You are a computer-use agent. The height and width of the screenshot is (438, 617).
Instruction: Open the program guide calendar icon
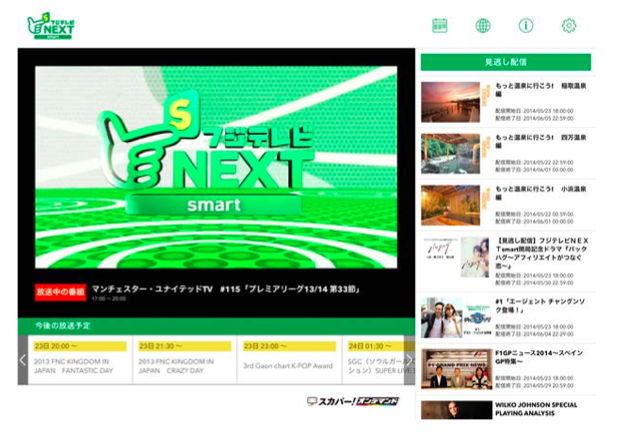coord(439,26)
